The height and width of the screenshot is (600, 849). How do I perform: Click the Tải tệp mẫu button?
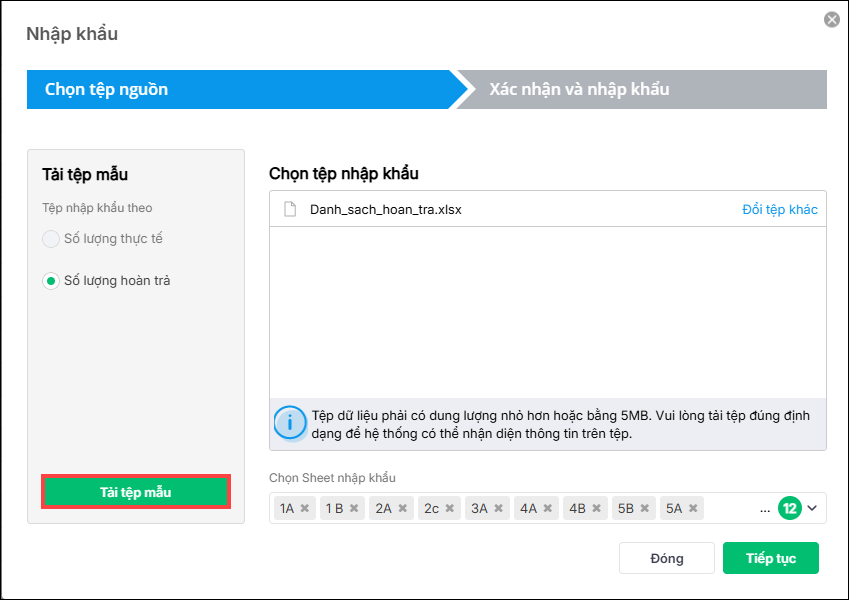pyautogui.click(x=136, y=492)
